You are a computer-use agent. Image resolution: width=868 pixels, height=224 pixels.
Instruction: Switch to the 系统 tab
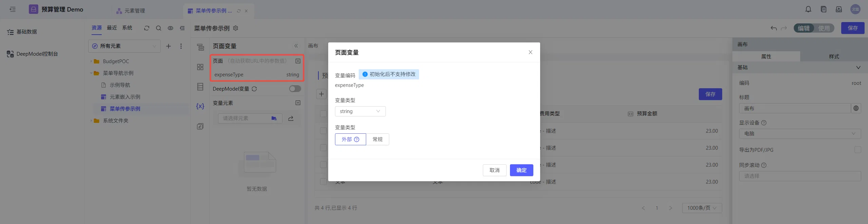[127, 28]
